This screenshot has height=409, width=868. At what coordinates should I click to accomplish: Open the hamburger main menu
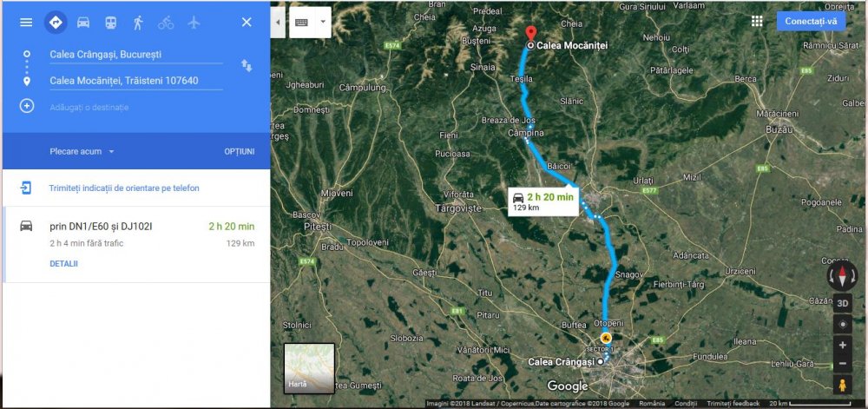point(26,22)
